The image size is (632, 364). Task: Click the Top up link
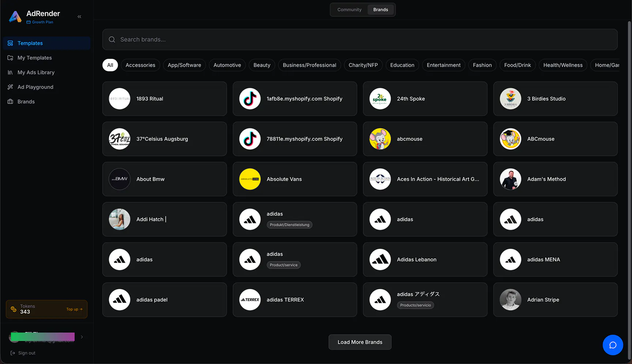[x=74, y=309]
